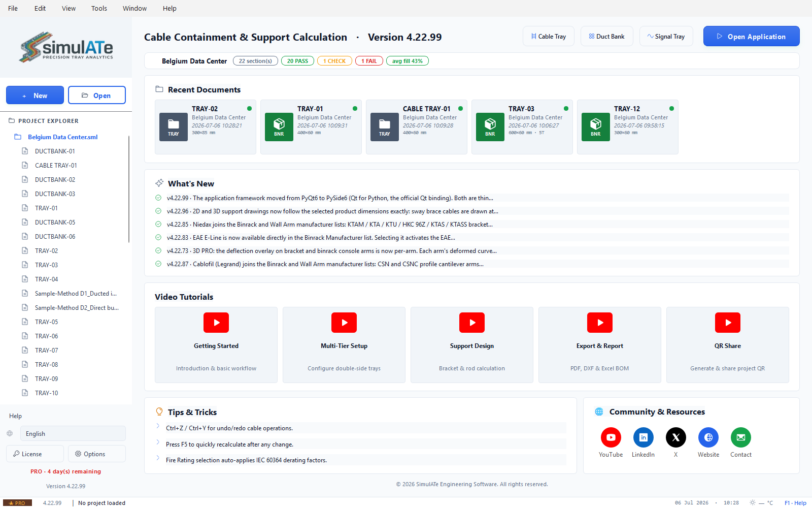Open the Options button
This screenshot has width=812, height=508.
pos(97,454)
